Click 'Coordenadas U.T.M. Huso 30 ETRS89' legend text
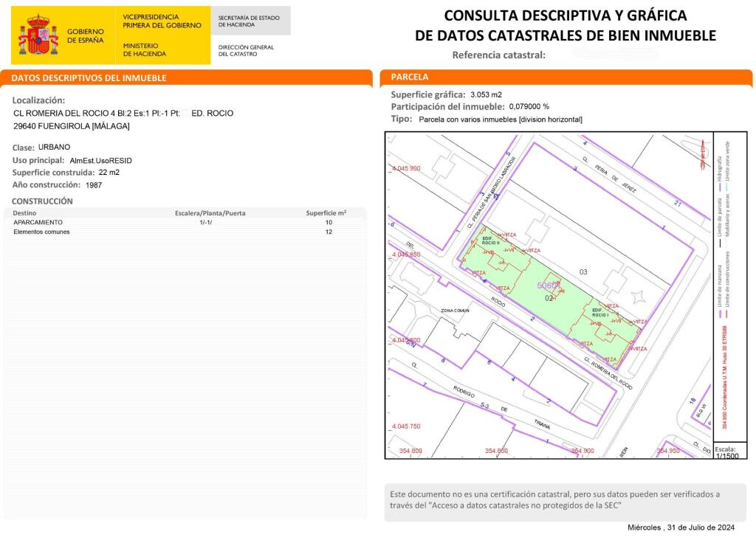The height and width of the screenshot is (540, 756). click(724, 378)
